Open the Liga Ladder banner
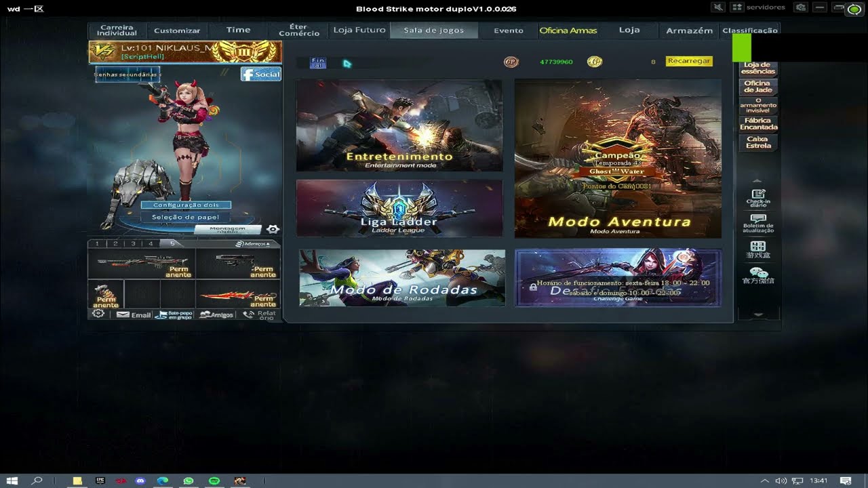 coord(399,208)
